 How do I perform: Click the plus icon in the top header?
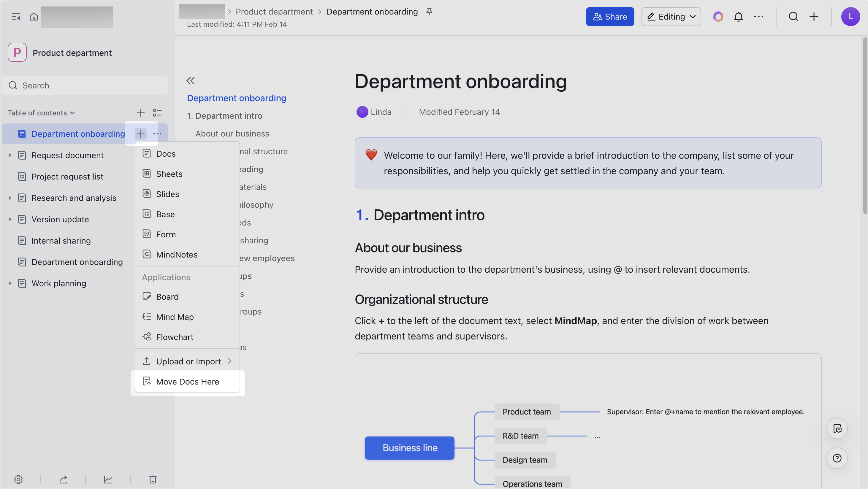point(814,17)
